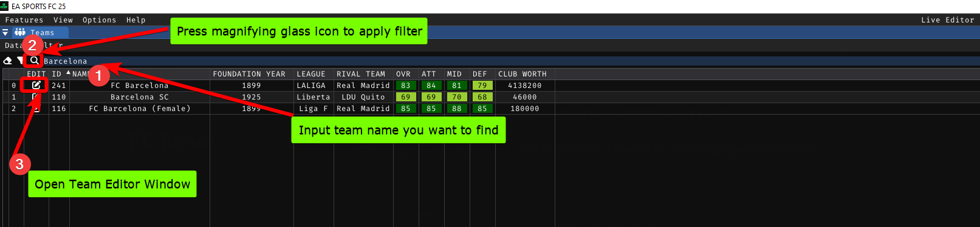Select the FC Barcelona (Female) name cell
The height and width of the screenshot is (227, 980).
click(x=140, y=109)
